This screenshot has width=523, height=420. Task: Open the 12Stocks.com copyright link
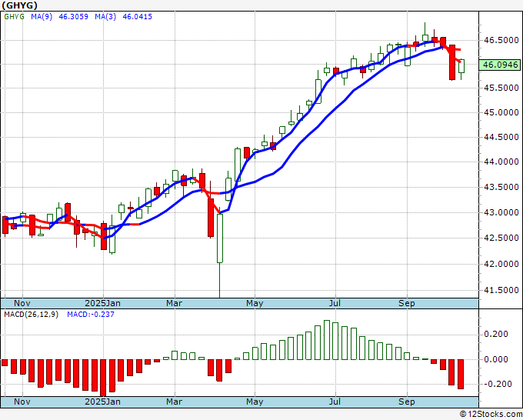pyautogui.click(x=491, y=414)
